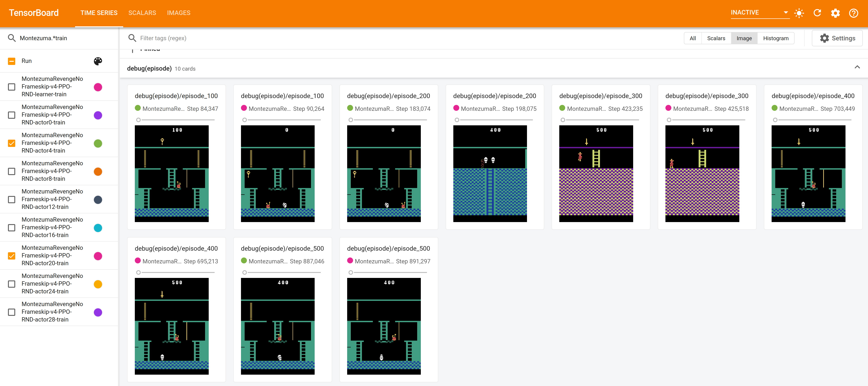Switch to the IMAGES tab
This screenshot has height=386, width=868.
[x=179, y=13]
